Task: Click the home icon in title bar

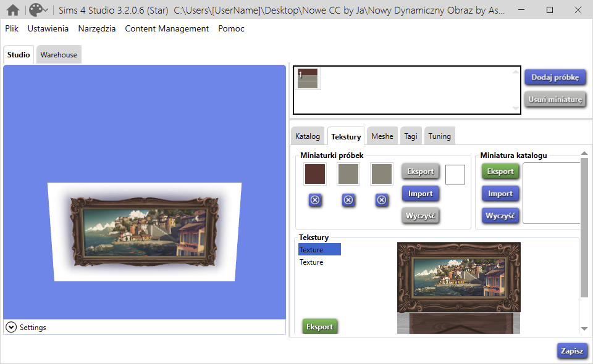Action: (x=13, y=10)
